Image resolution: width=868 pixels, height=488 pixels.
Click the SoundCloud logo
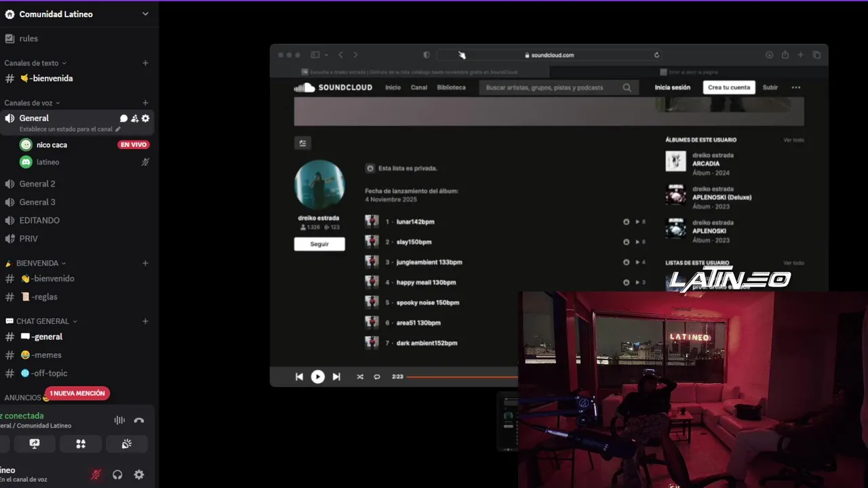[333, 87]
